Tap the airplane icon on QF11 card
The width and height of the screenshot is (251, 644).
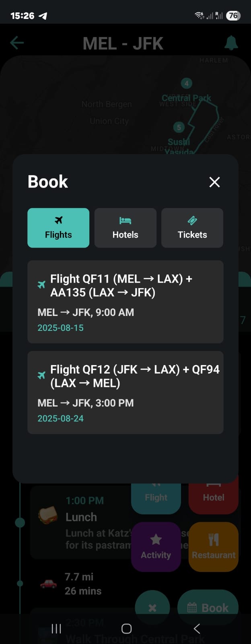pyautogui.click(x=41, y=285)
